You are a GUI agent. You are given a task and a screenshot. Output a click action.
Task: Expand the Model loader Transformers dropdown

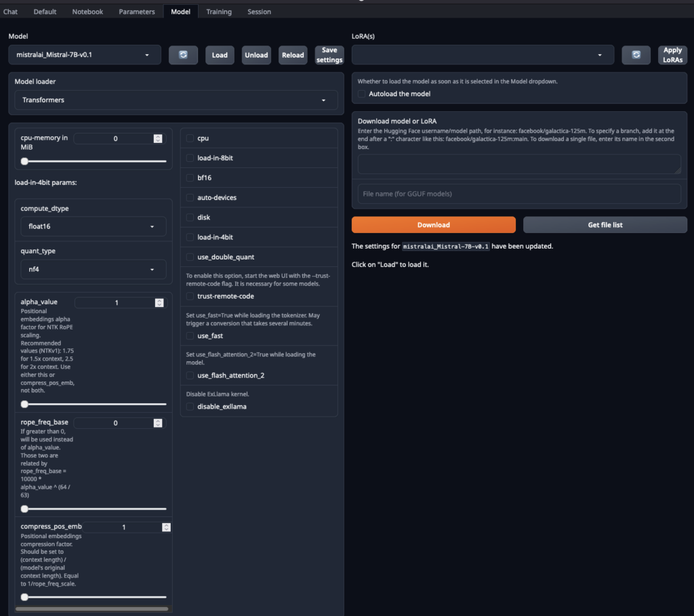pyautogui.click(x=176, y=100)
